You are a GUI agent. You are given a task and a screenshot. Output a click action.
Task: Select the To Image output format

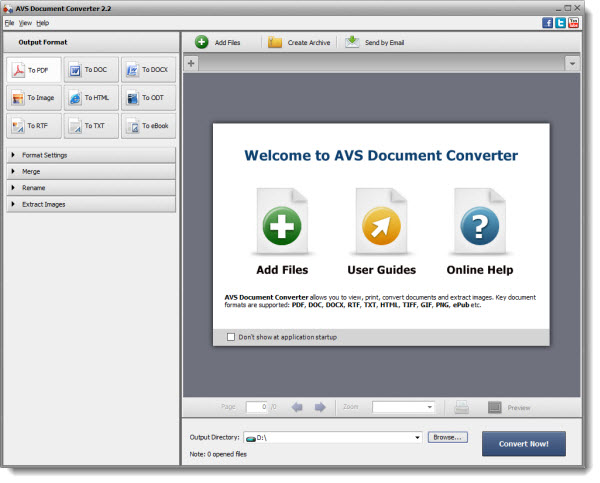point(34,98)
